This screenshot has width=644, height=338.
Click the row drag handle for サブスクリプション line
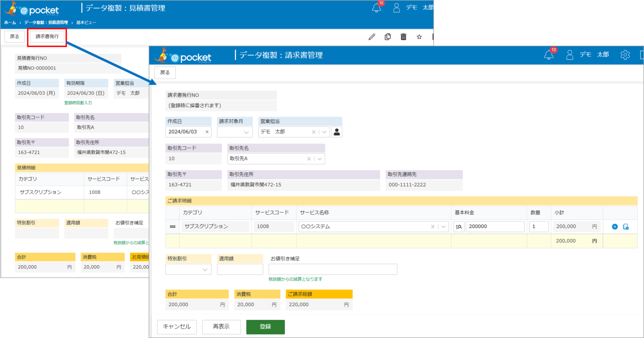(173, 226)
